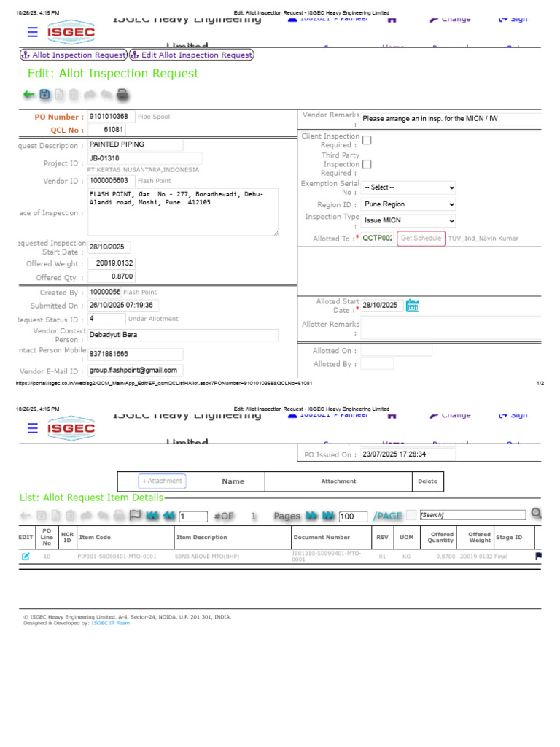Expand the Exemption Serial No dropdown
The image size is (560, 747).
(x=408, y=187)
